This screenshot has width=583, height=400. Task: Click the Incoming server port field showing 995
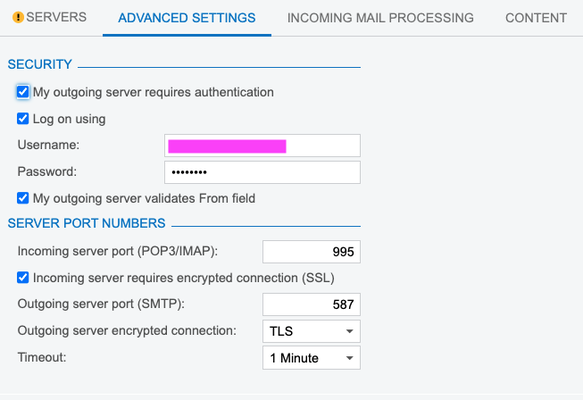311,252
